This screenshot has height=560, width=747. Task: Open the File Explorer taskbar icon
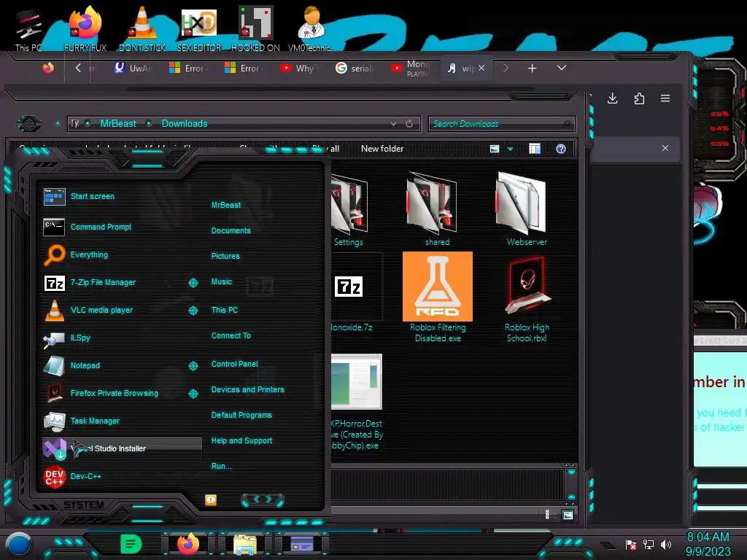tap(245, 545)
